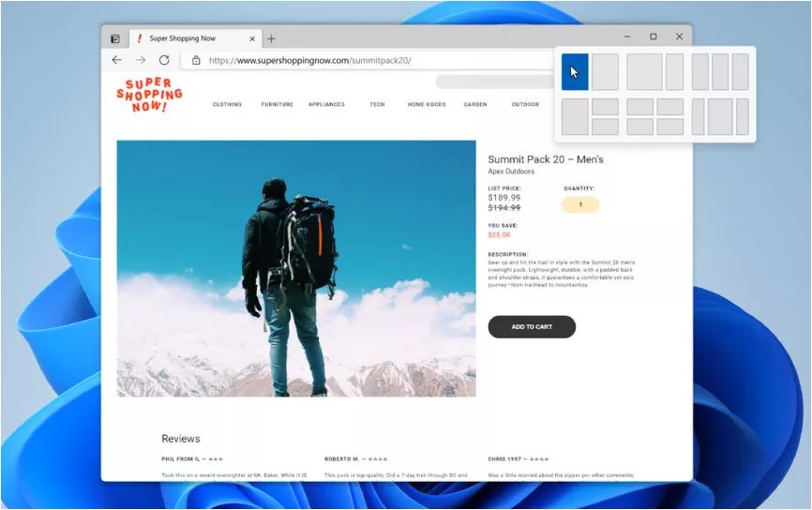
Task: Click the quantity selector field
Action: pos(580,204)
